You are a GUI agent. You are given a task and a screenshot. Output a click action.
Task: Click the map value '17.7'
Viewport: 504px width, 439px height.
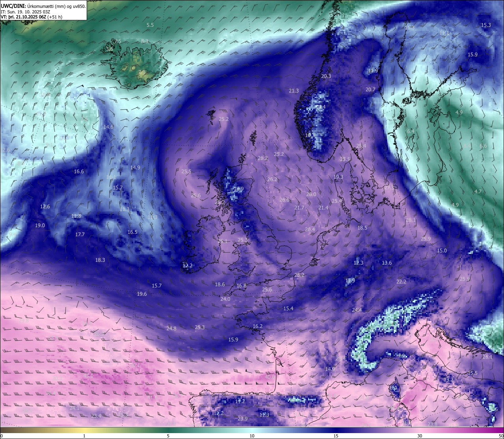click(80, 235)
